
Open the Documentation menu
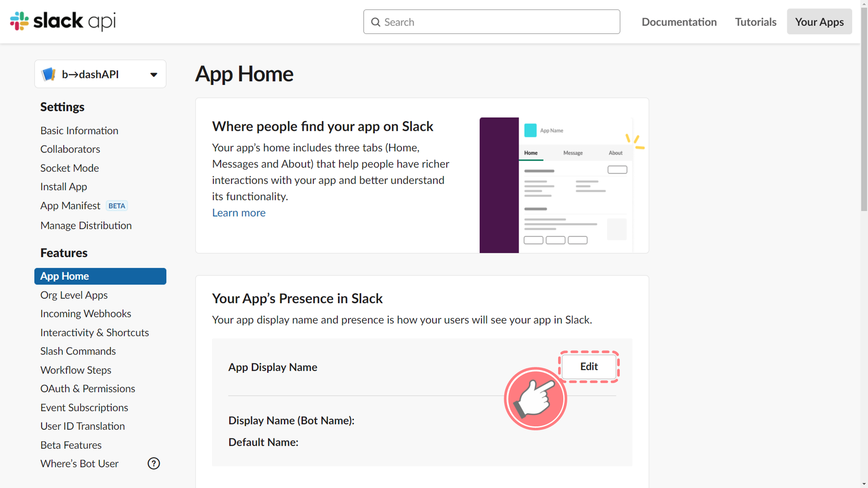pos(679,22)
